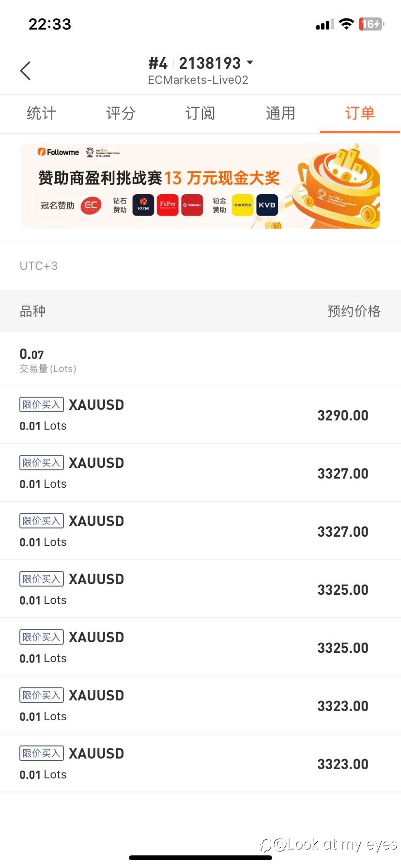Tap the Tickmill sponsor logo
401x868 pixels.
click(192, 205)
